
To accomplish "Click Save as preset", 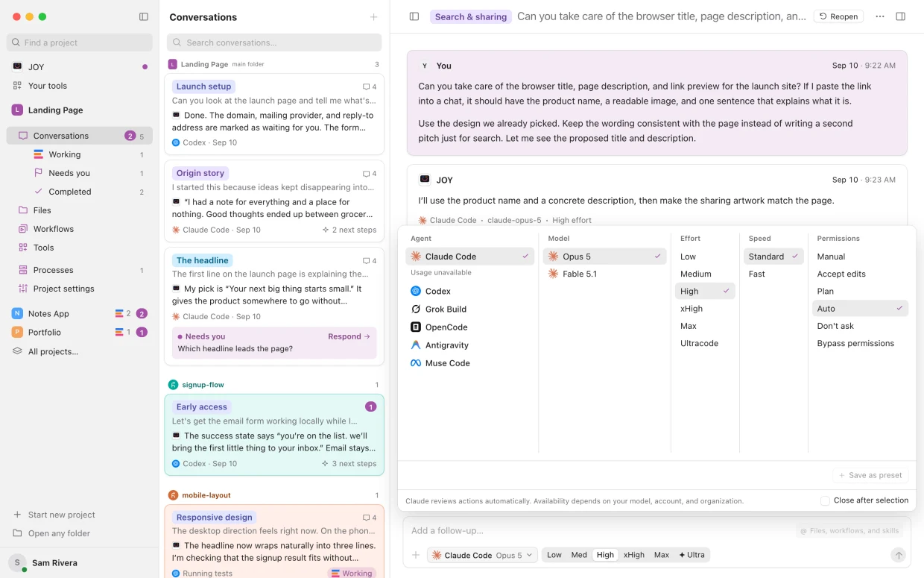I will 870,475.
